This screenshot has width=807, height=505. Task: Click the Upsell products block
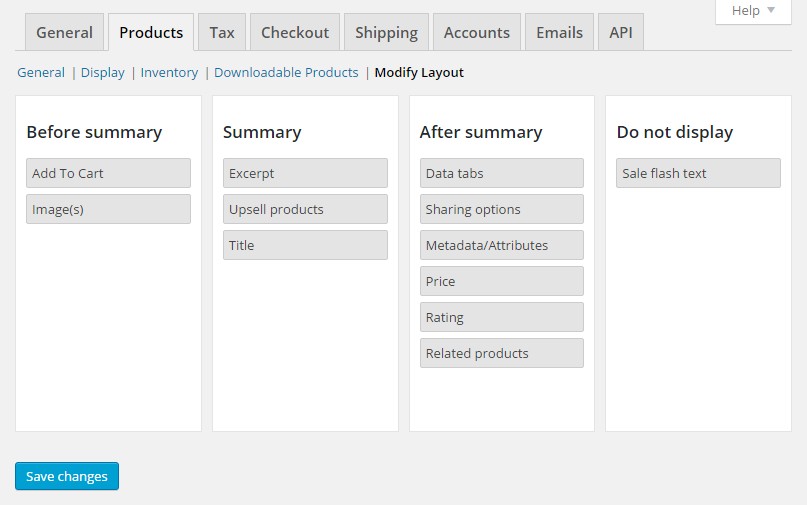click(305, 209)
